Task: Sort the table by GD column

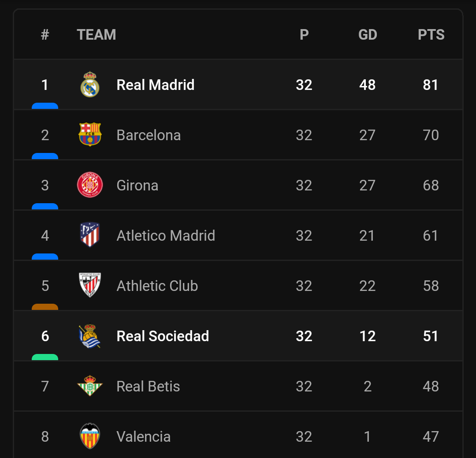Action: point(368,34)
